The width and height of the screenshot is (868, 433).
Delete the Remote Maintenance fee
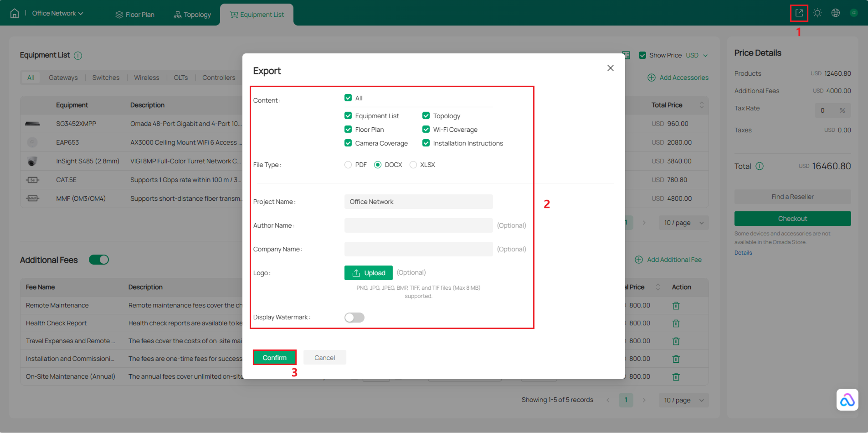point(675,305)
